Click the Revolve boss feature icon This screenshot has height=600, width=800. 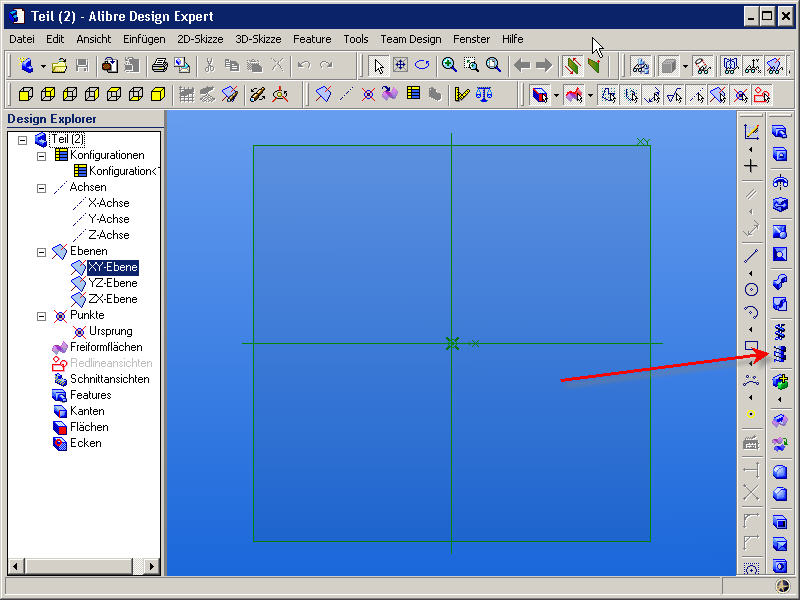click(780, 182)
